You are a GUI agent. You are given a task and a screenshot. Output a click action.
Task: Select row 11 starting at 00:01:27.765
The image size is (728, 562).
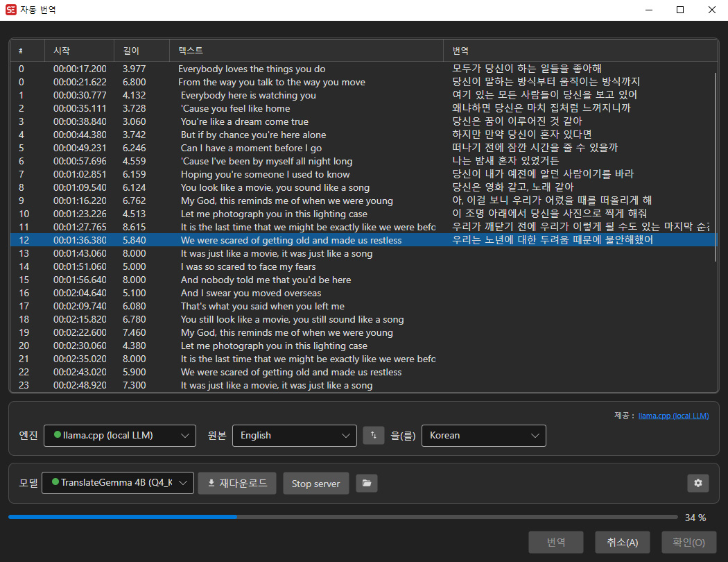pos(362,227)
